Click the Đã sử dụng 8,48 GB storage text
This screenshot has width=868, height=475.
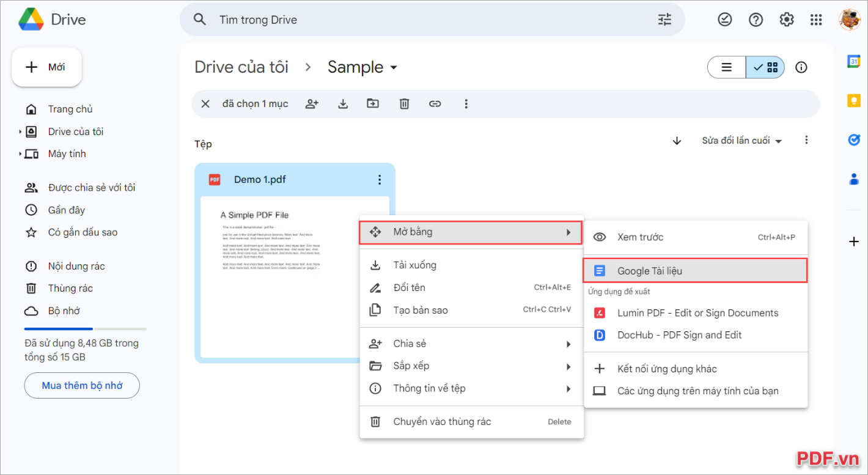click(81, 350)
